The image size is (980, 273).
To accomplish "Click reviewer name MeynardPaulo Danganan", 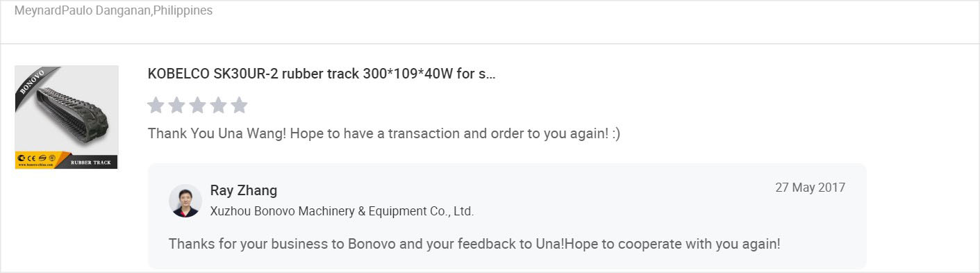I will pyautogui.click(x=83, y=11).
